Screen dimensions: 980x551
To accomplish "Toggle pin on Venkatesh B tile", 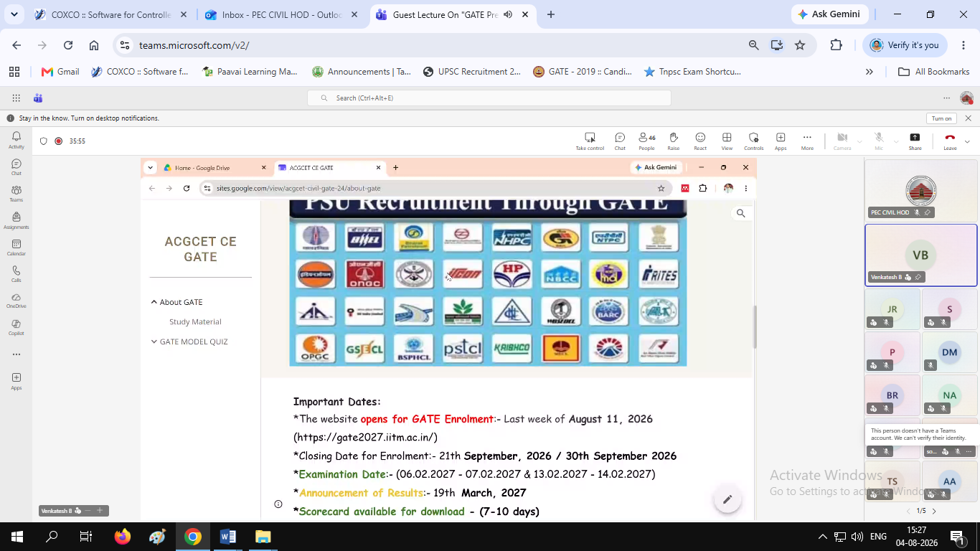I will [x=918, y=277].
